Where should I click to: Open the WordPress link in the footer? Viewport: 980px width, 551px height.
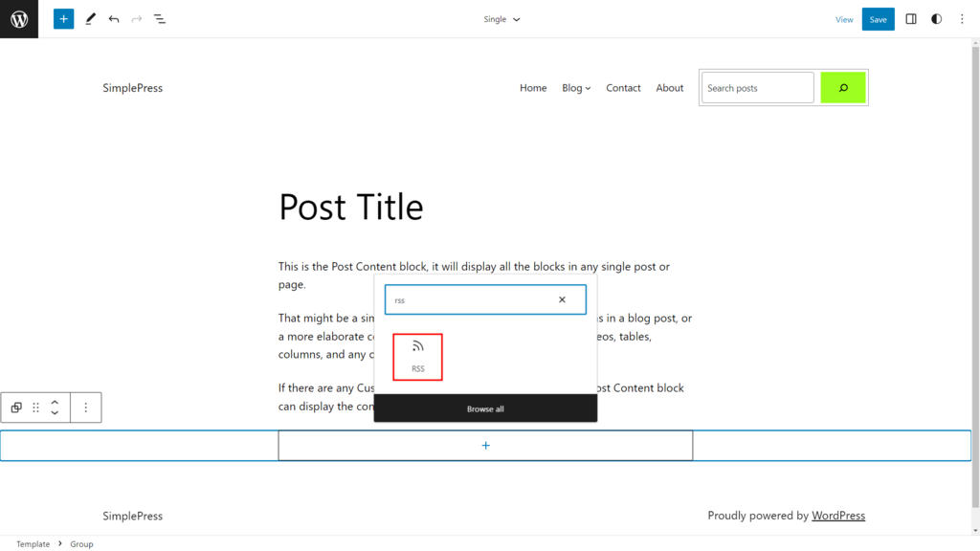(838, 515)
